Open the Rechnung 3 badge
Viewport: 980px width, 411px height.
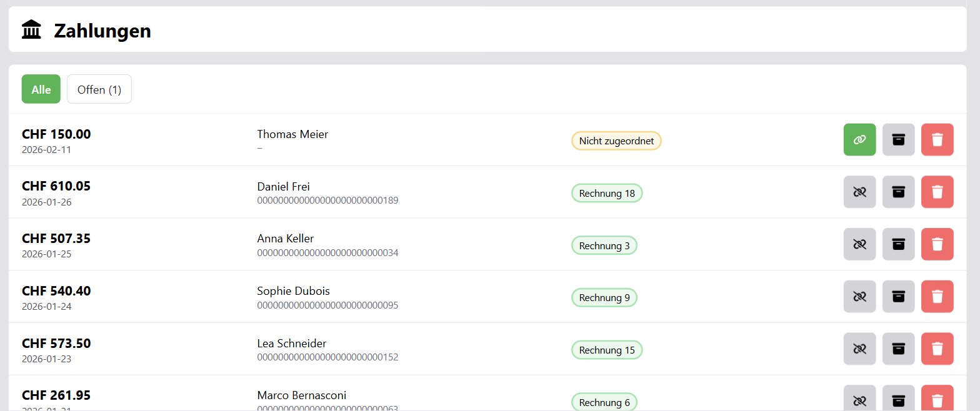pyautogui.click(x=604, y=245)
